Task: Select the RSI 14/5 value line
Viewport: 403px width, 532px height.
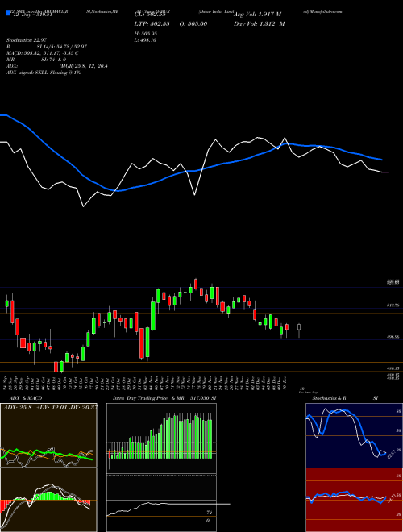Action: 47,47
